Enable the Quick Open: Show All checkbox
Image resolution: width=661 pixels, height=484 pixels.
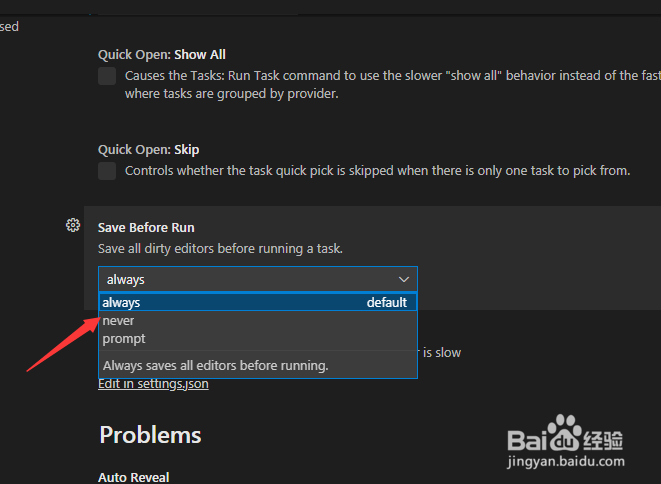[107, 77]
